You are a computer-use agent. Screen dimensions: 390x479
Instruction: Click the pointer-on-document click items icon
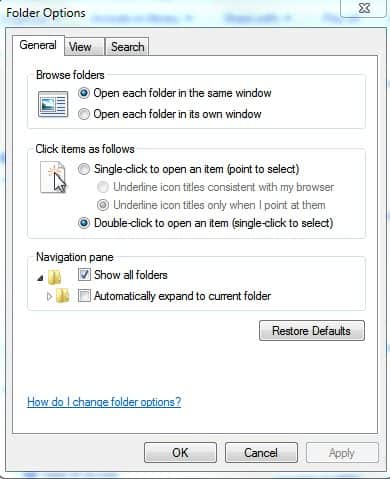pos(53,177)
